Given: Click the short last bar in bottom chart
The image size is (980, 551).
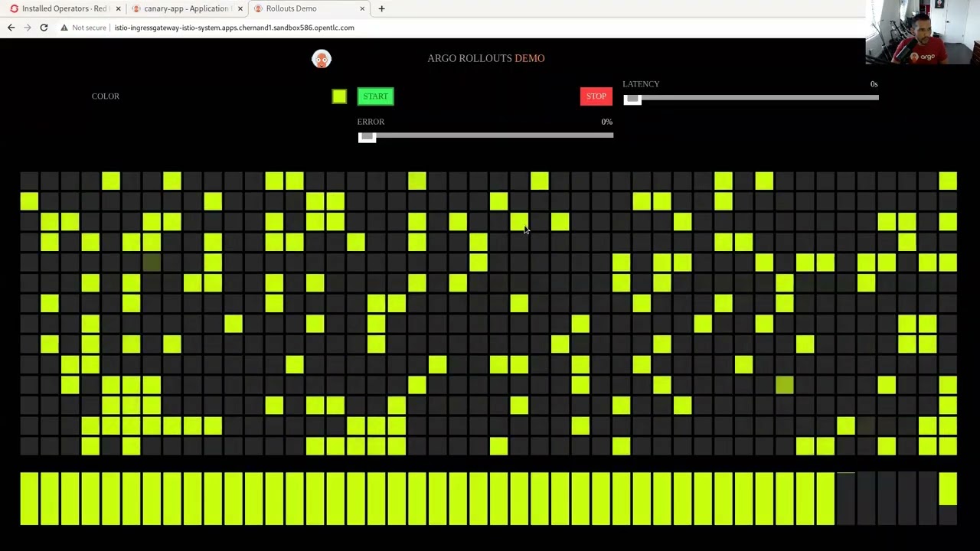Looking at the screenshot, I should (x=948, y=489).
